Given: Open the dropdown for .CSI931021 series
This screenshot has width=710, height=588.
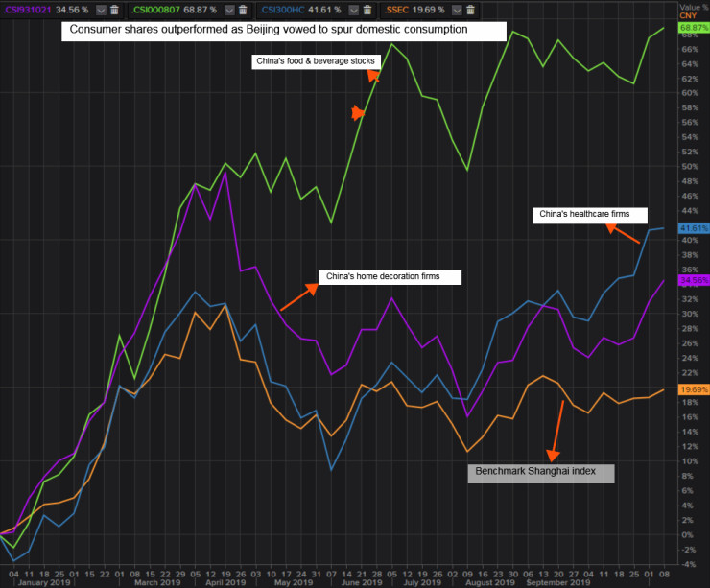Looking at the screenshot, I should (x=101, y=10).
